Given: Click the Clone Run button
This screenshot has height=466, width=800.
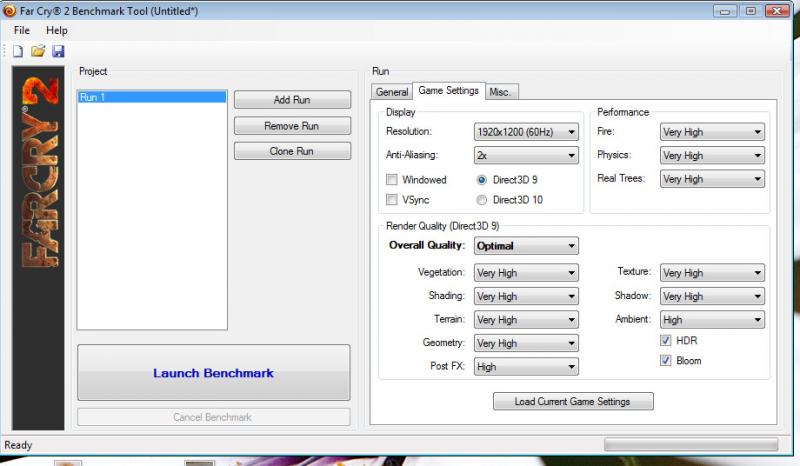Looking at the screenshot, I should click(x=292, y=151).
